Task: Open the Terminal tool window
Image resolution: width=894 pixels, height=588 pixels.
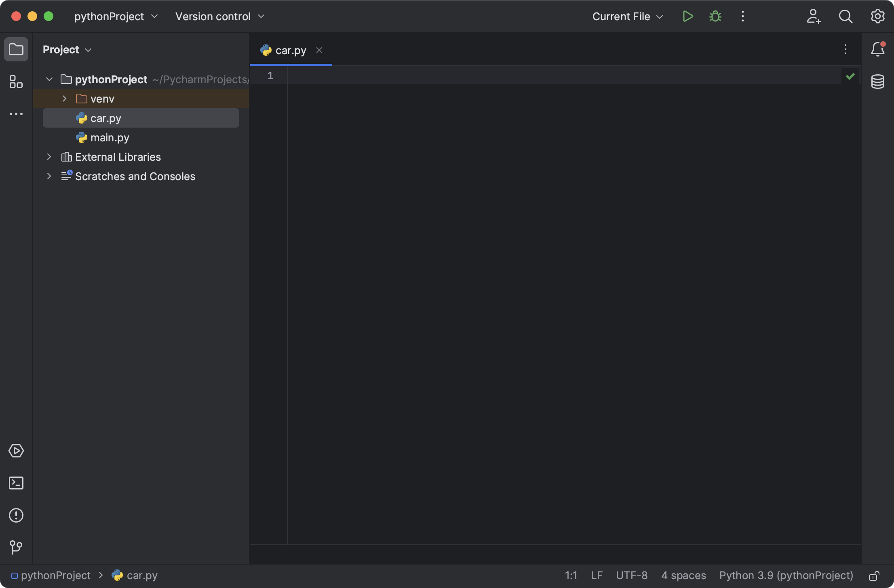Action: pos(16,483)
